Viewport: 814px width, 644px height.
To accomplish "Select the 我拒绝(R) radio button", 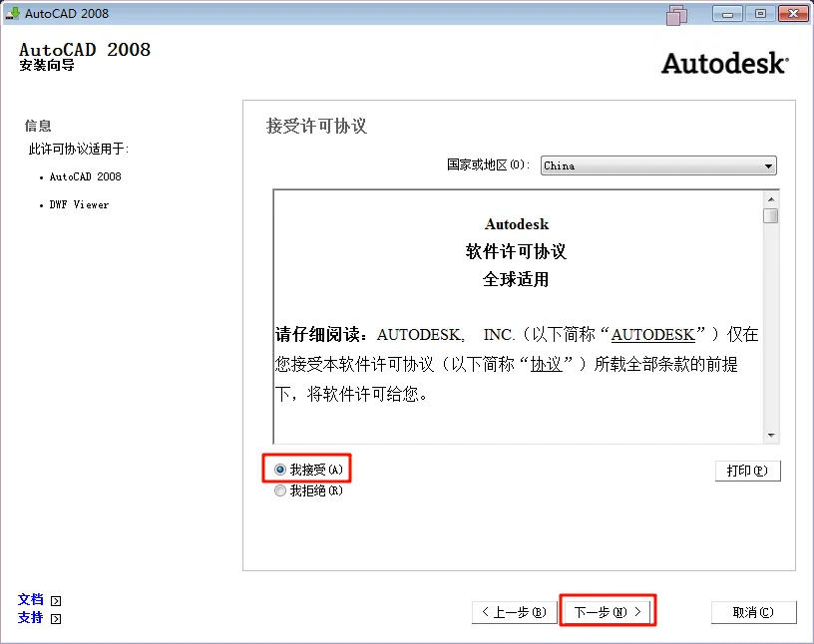I will click(280, 490).
